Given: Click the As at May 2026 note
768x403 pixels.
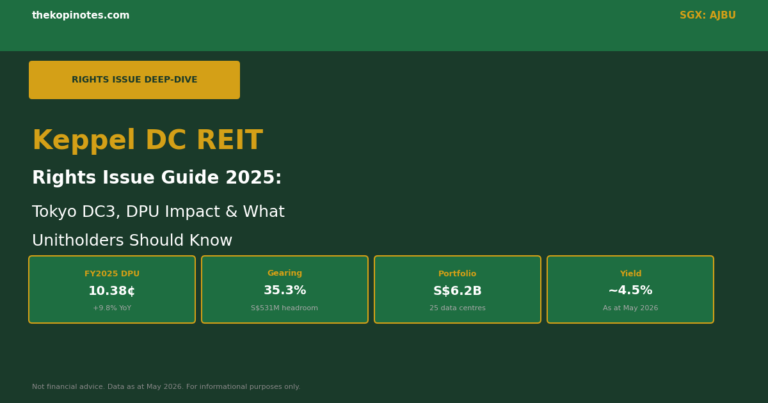Looking at the screenshot, I should point(630,308).
